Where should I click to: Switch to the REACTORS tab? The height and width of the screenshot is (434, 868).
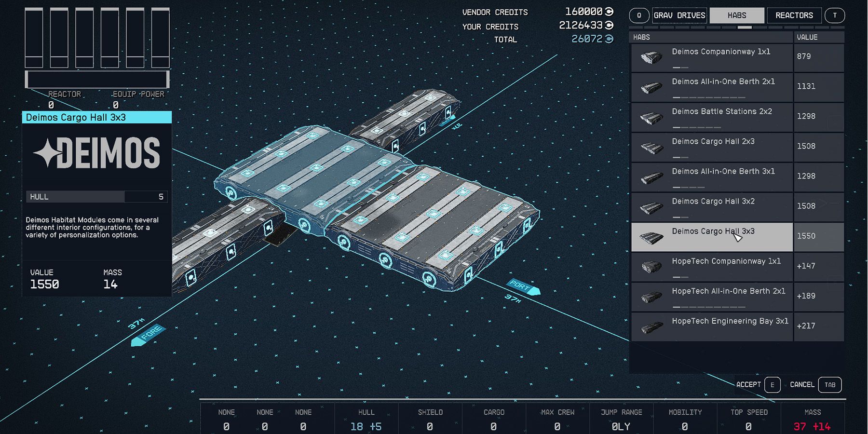coord(794,15)
